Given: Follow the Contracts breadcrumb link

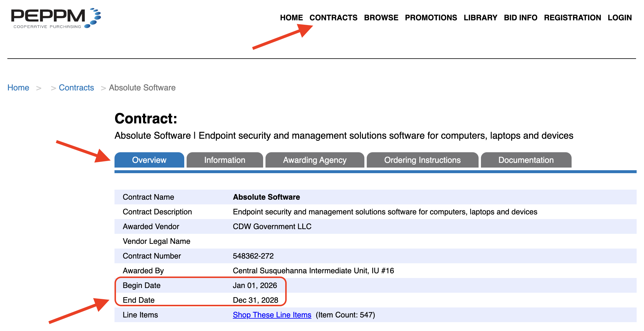Looking at the screenshot, I should [76, 88].
